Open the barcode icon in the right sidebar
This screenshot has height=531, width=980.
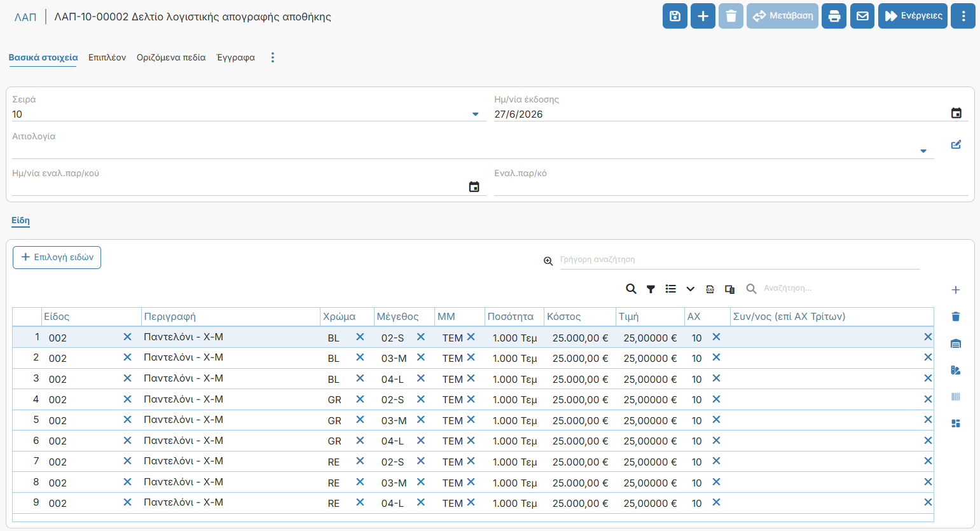click(x=955, y=397)
